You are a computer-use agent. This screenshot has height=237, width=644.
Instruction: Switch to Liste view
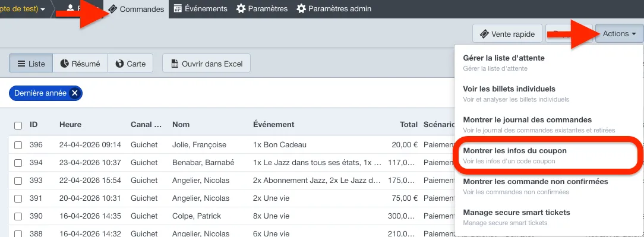pyautogui.click(x=31, y=64)
